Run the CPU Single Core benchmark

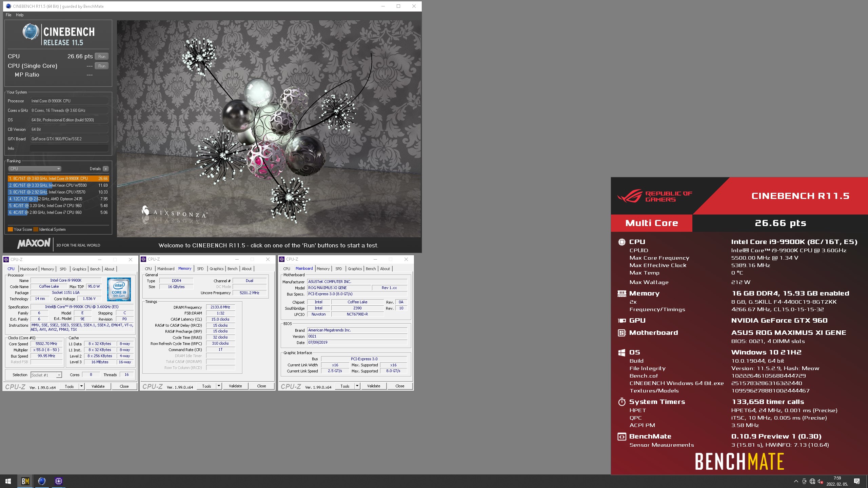click(102, 66)
